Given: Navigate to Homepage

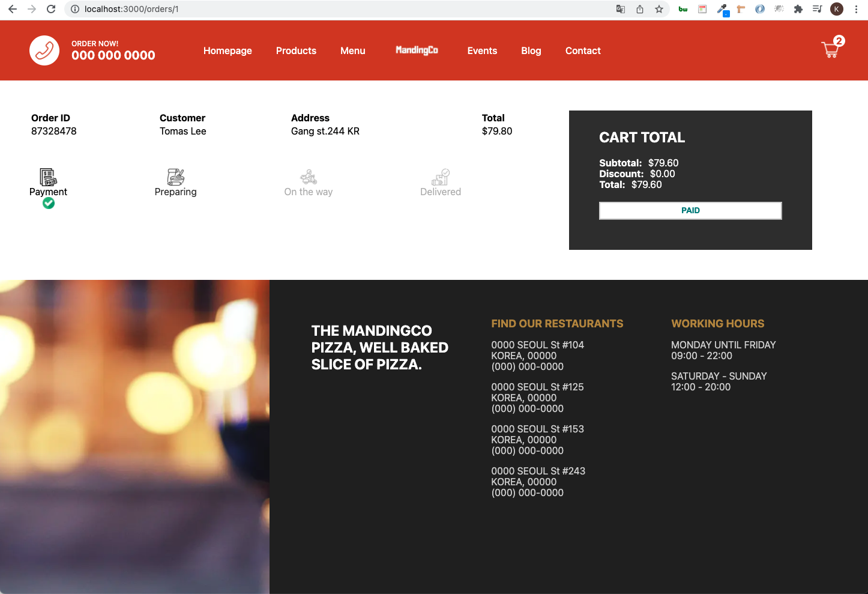Looking at the screenshot, I should 228,50.
